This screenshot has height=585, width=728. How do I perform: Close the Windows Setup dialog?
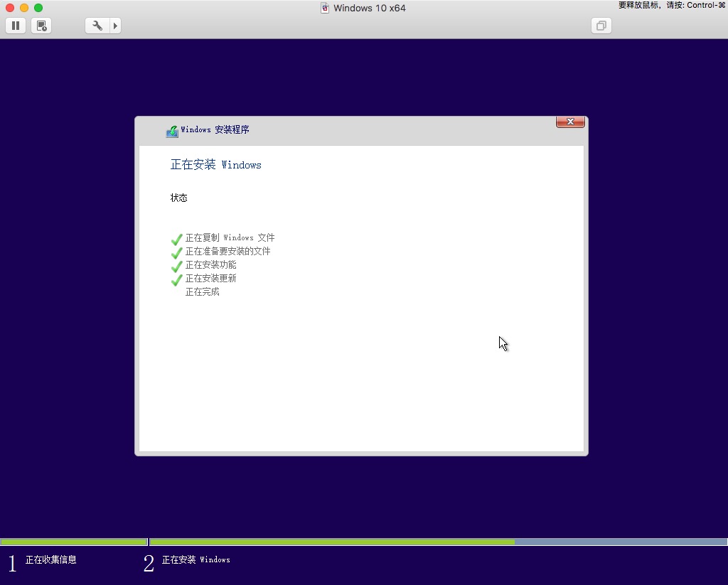[x=570, y=122]
